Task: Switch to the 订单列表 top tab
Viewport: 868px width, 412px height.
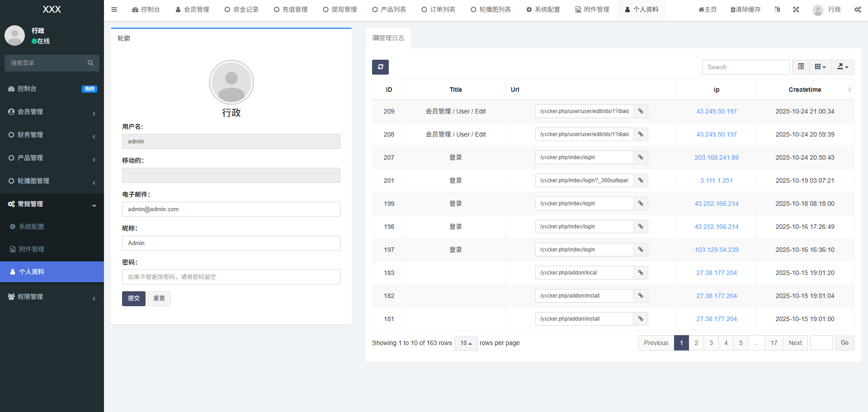Action: click(x=438, y=9)
